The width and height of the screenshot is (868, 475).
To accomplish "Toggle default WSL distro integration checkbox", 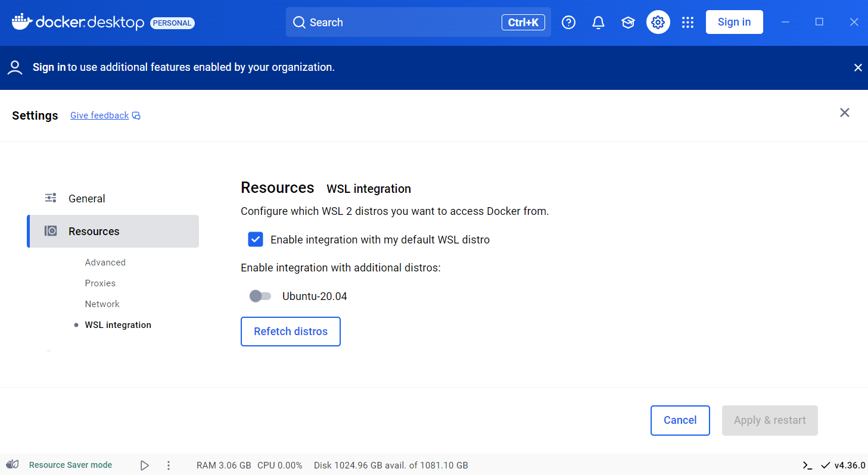I will point(256,239).
